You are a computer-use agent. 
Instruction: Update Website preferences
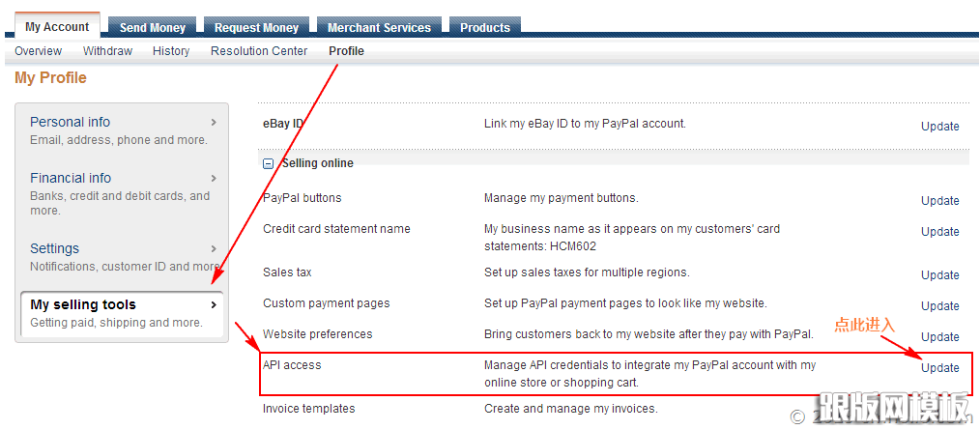940,337
